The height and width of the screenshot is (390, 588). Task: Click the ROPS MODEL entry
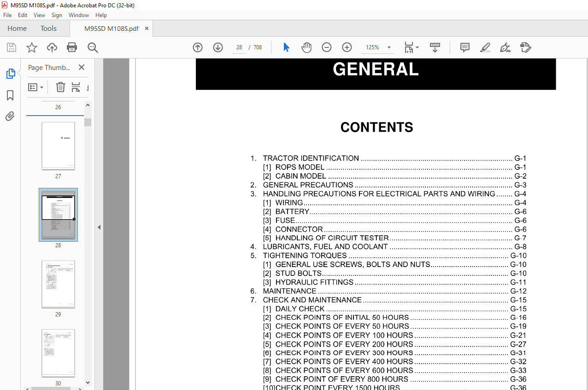(x=394, y=167)
